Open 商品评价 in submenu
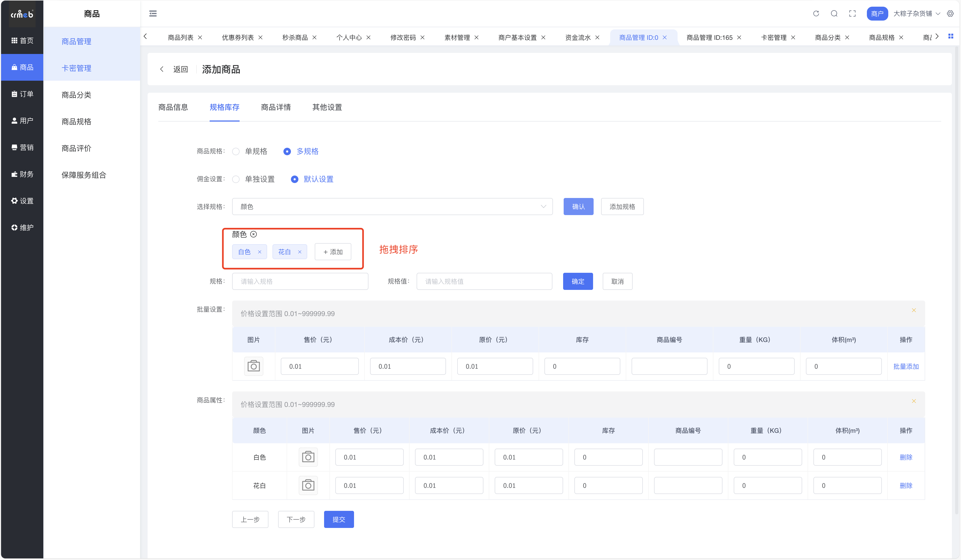Image resolution: width=961 pixels, height=560 pixels. 91,148
